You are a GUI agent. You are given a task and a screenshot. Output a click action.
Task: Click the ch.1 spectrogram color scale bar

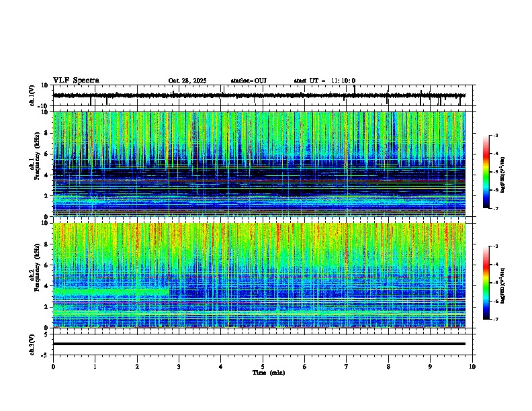[486, 172]
